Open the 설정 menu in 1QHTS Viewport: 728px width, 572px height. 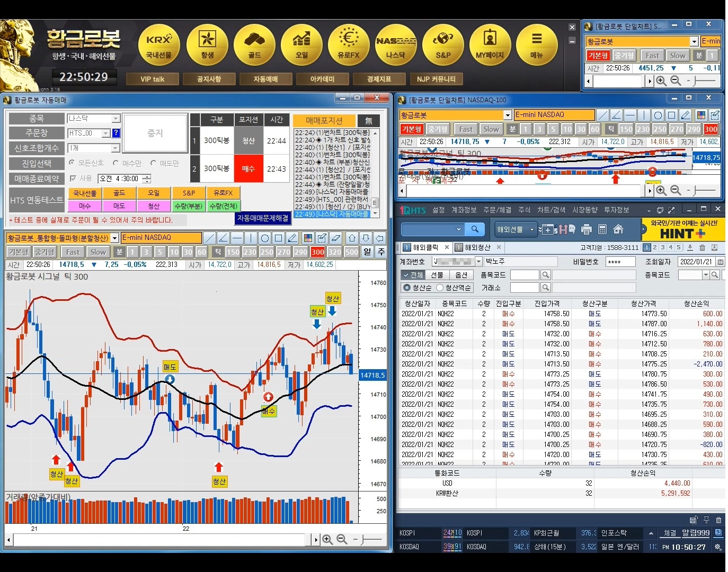pyautogui.click(x=439, y=210)
